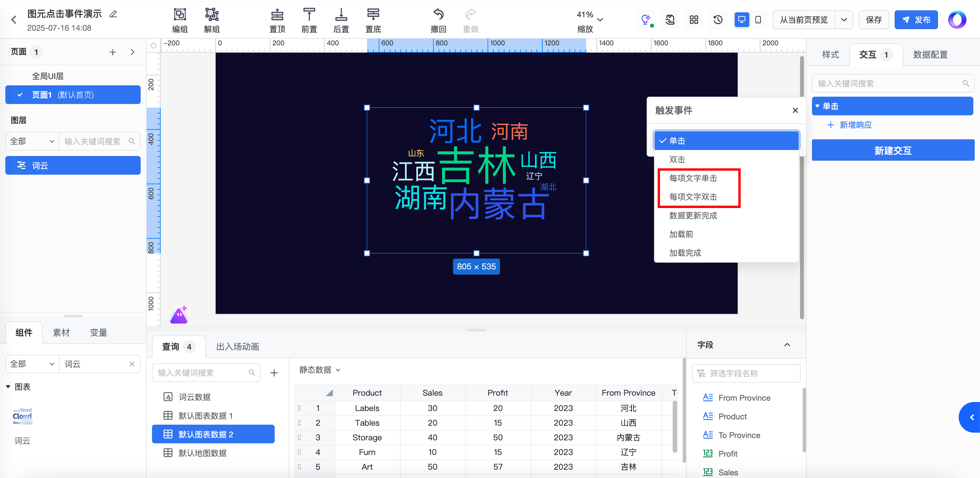The width and height of the screenshot is (980, 478).
Task: Click the 新建交互 button
Action: [893, 151]
